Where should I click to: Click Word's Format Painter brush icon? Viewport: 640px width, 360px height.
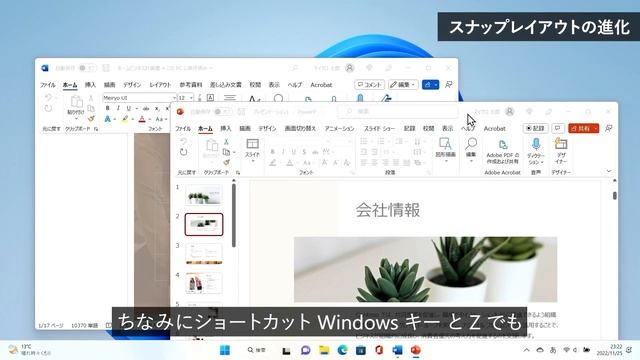[x=91, y=119]
